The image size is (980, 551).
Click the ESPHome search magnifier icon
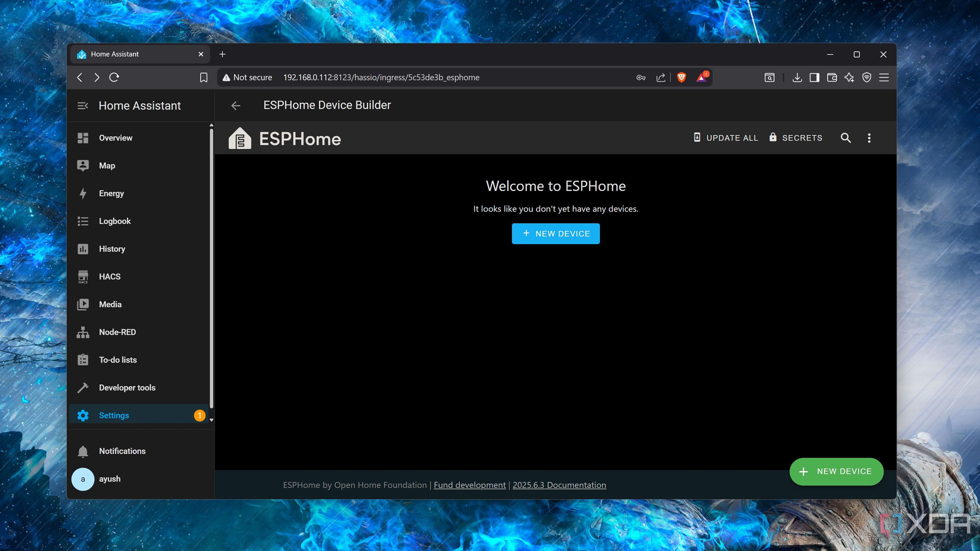[845, 138]
